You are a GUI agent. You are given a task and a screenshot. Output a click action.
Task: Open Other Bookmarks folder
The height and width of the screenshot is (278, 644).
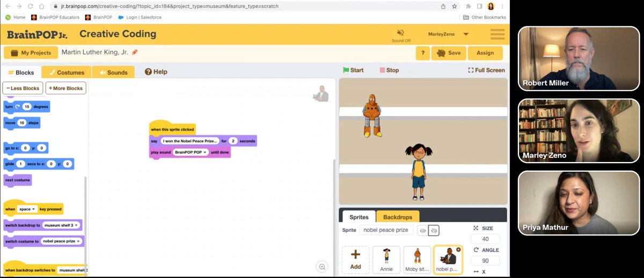[485, 17]
